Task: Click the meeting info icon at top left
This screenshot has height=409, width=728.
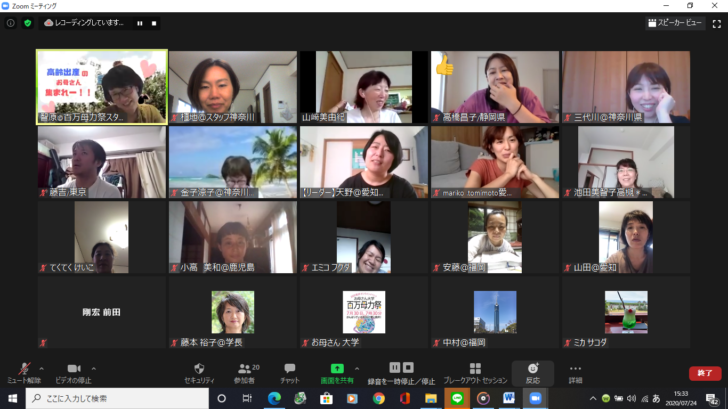Action: (x=11, y=23)
